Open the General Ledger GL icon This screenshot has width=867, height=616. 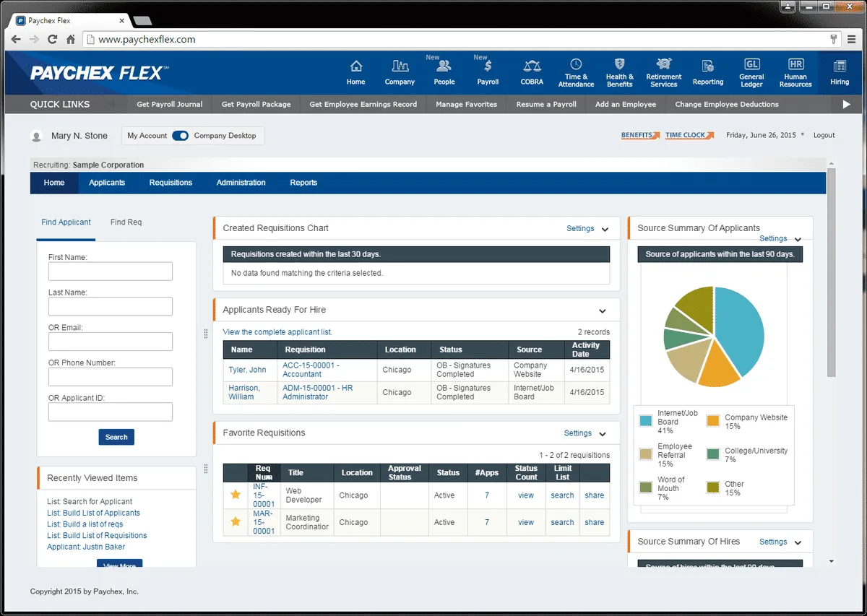pyautogui.click(x=751, y=64)
